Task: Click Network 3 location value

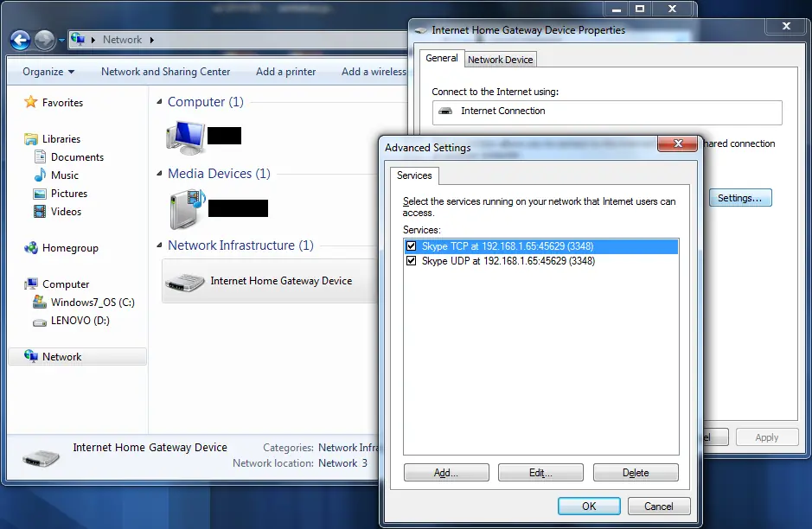Action: point(342,462)
